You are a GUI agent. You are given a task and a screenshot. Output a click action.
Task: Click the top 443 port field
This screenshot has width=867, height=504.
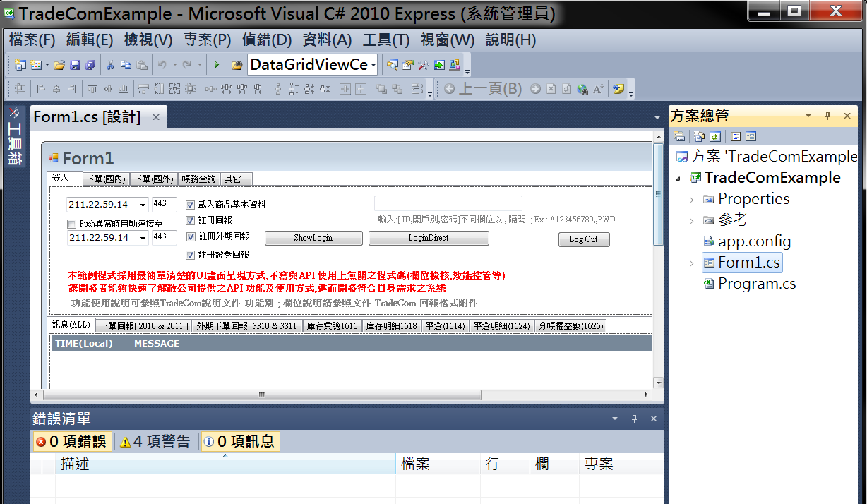[164, 205]
